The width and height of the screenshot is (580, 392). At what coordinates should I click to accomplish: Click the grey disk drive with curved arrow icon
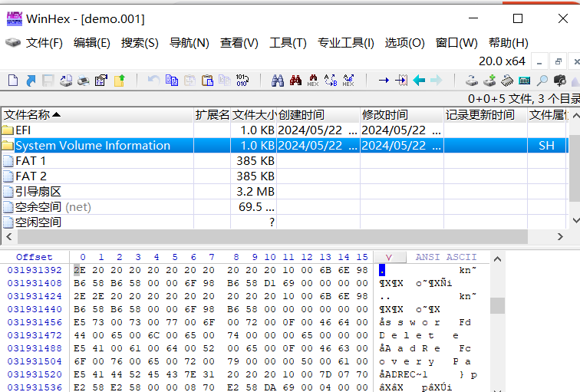(472, 81)
